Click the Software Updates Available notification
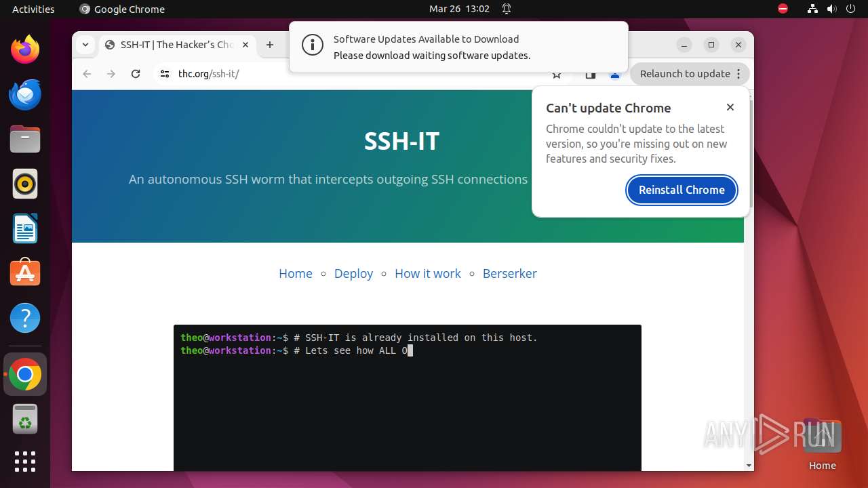Screen dimensions: 868x488 458,47
